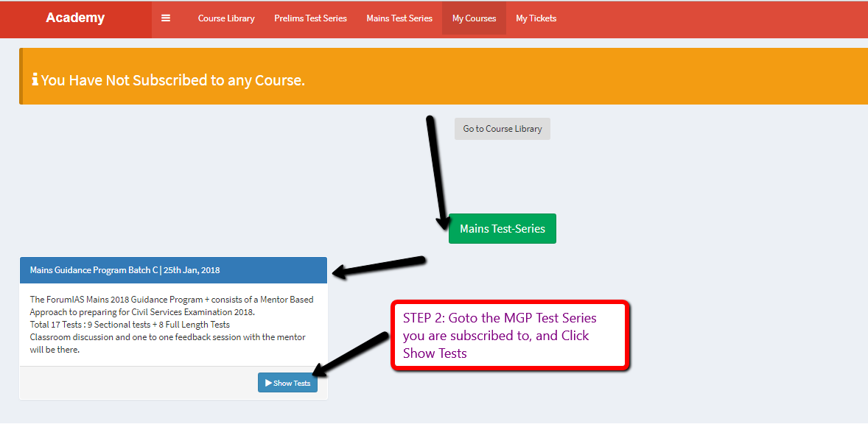This screenshot has width=868, height=427.
Task: Open My Tickets page
Action: [536, 18]
